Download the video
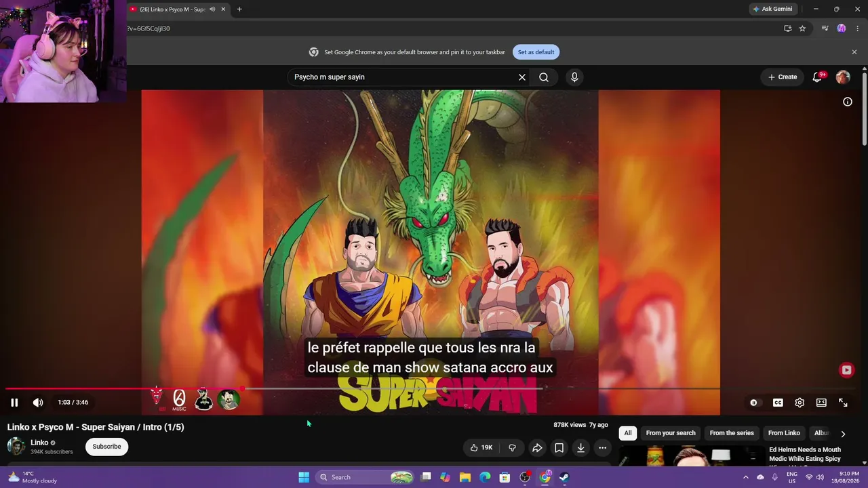 coord(580,447)
